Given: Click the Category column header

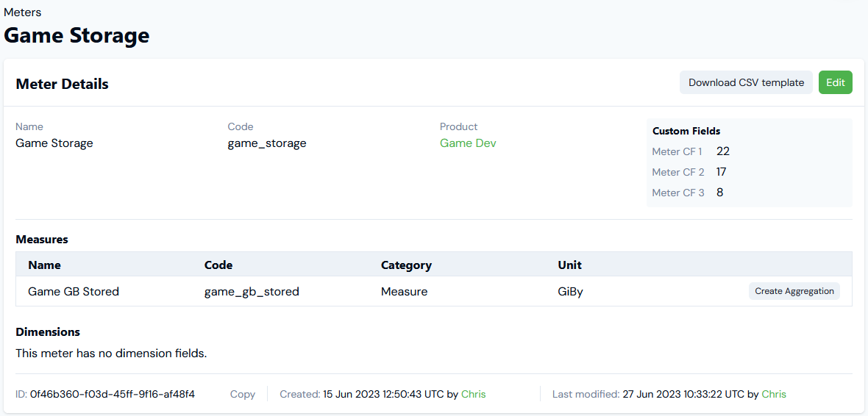Looking at the screenshot, I should click(x=406, y=265).
